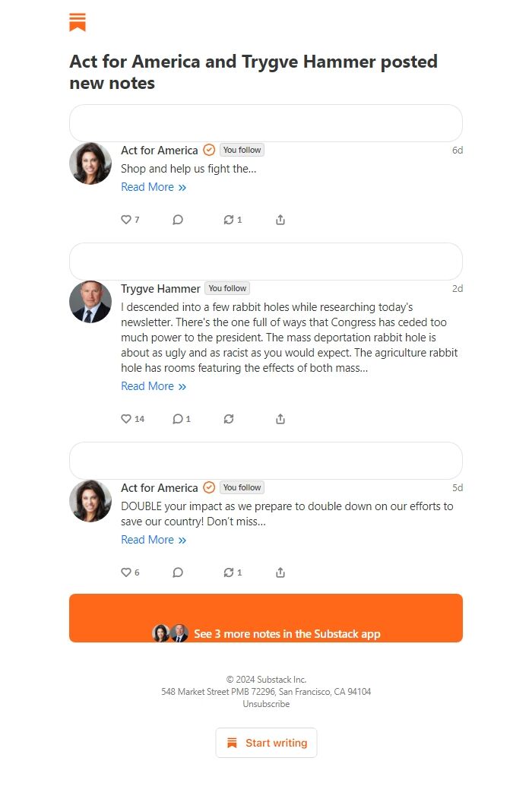This screenshot has height=796, width=532.
Task: Like the 'DOUBLE your impact' note
Action: [x=130, y=572]
